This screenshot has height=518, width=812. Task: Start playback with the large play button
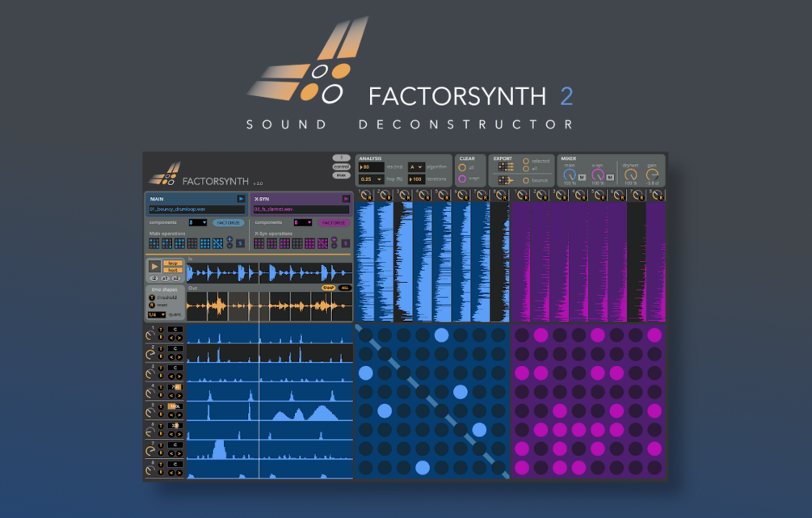[154, 266]
